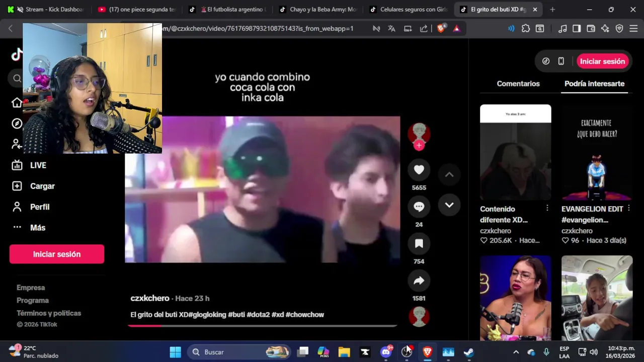Viewport: 644px width, 362px height.
Task: Open the Brave VPN shield icon
Action: coord(619,29)
